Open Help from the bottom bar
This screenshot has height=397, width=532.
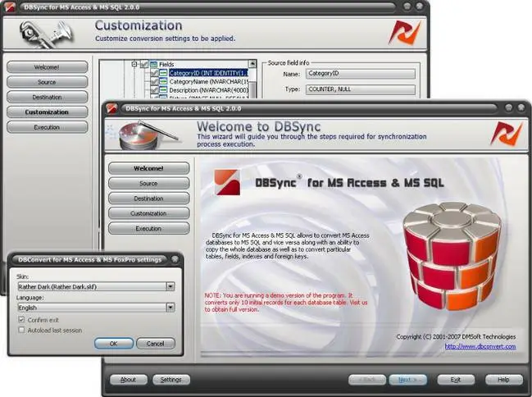[503, 380]
